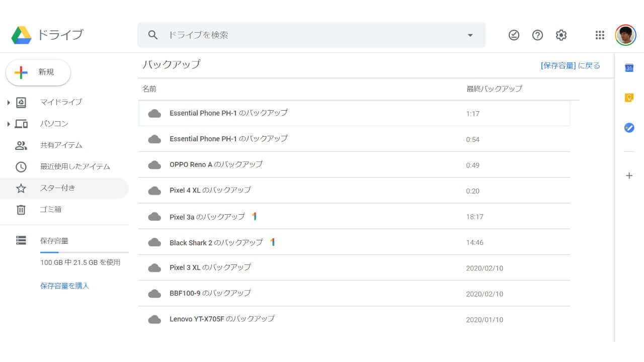Screen dimensions: 644x362
Task: Open Google Calendar in the side panel
Action: 629,68
